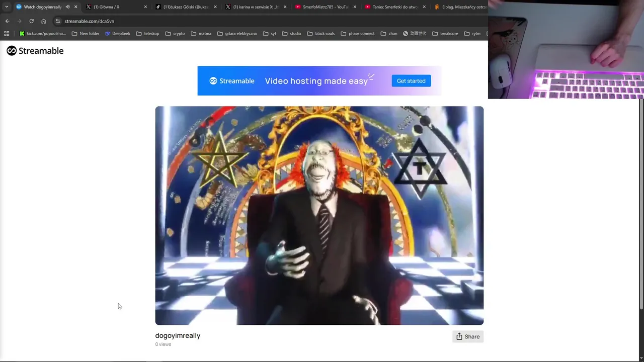The width and height of the screenshot is (644, 362).
Task: Open the gitara elektryczna bookmark folder
Action: pyautogui.click(x=236, y=34)
